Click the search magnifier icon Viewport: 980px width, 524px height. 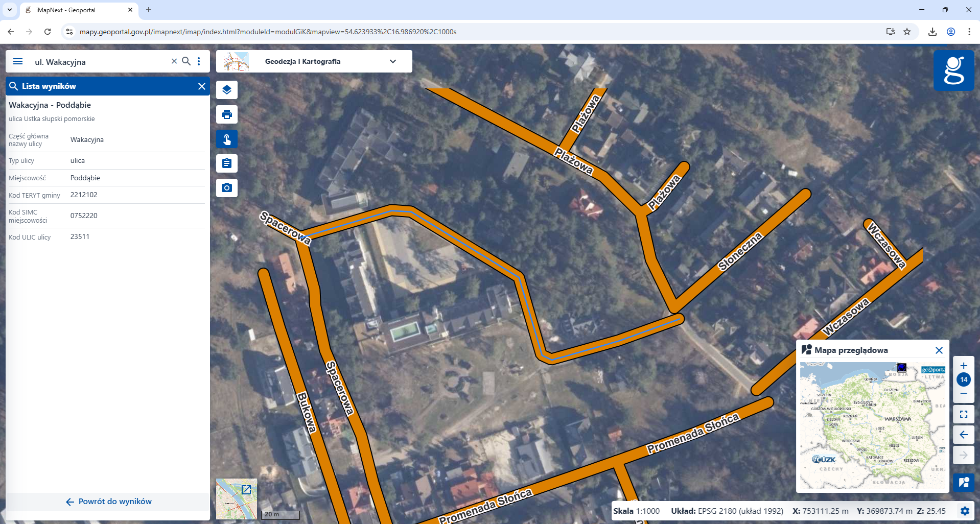coord(186,61)
